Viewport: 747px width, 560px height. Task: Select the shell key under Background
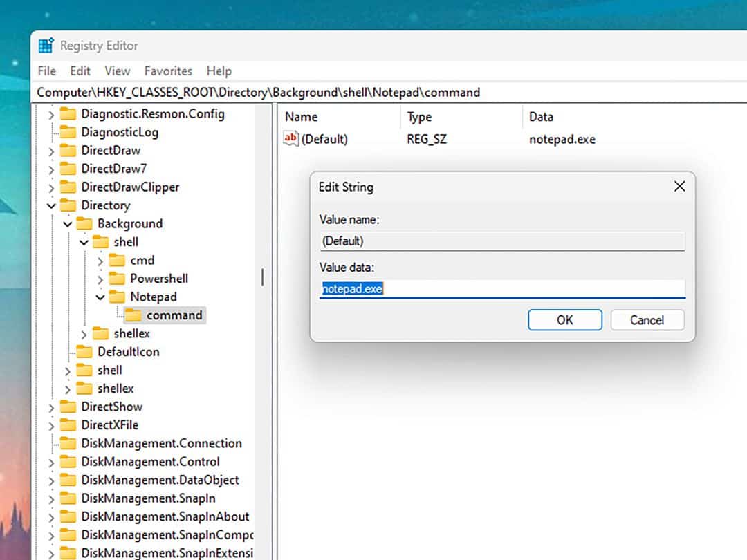coord(126,243)
